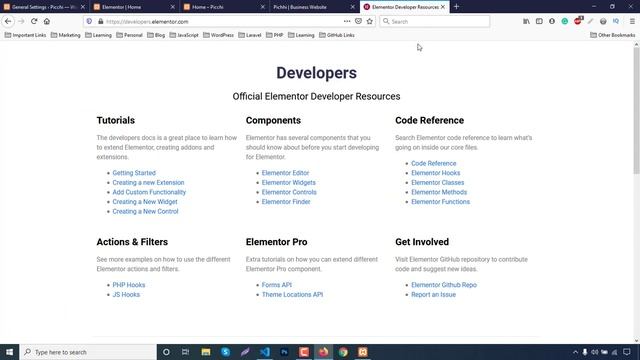Open Google Chrome from the taskbar
Screen dimensions: 640x360
pyautogui.click(x=343, y=352)
